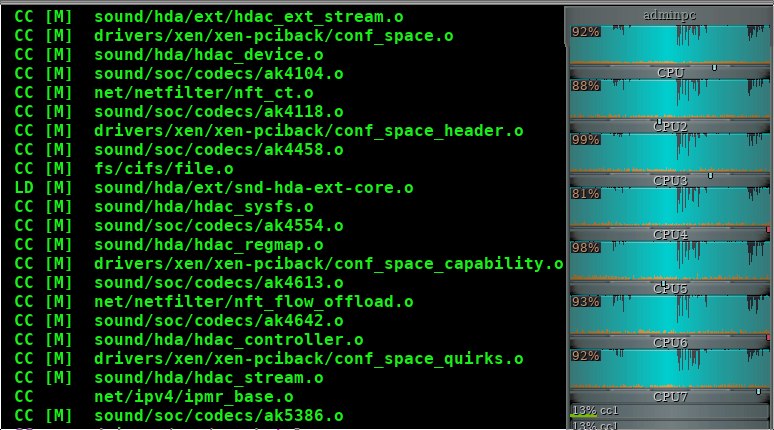Click conf_space_header.o output line

coord(269,131)
